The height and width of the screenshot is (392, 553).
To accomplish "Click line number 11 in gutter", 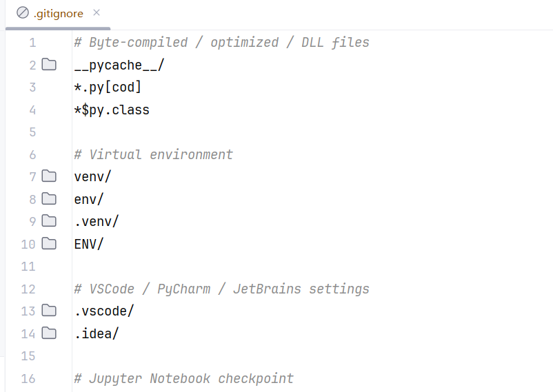I will click(x=28, y=266).
